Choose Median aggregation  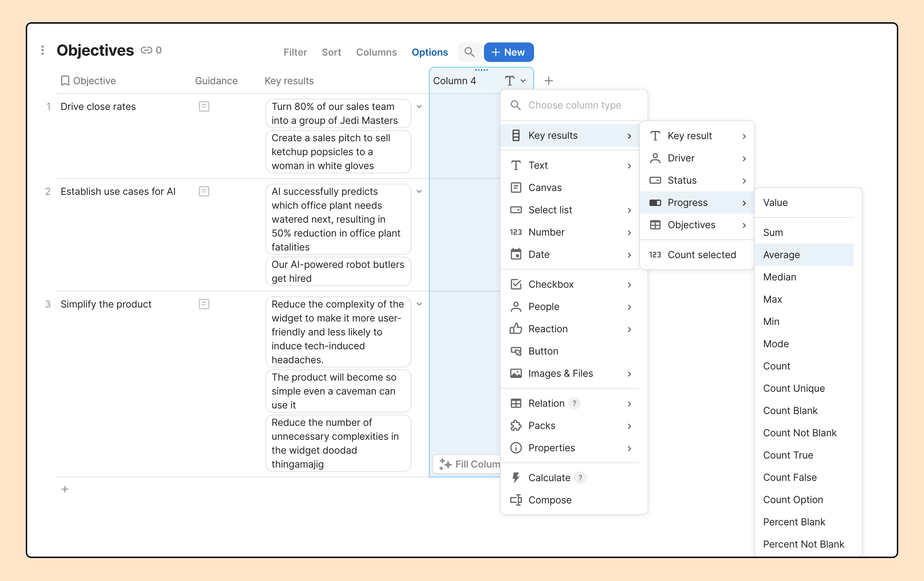[804, 277]
